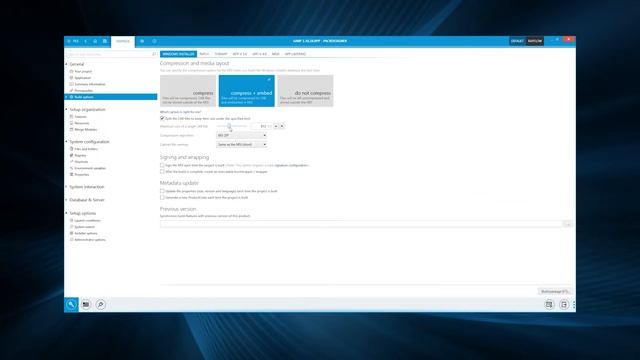
Task: Expand the System interaction section
Action: pyautogui.click(x=67, y=187)
